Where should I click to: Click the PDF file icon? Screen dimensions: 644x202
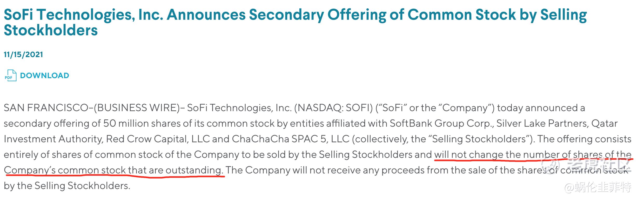tap(11, 76)
